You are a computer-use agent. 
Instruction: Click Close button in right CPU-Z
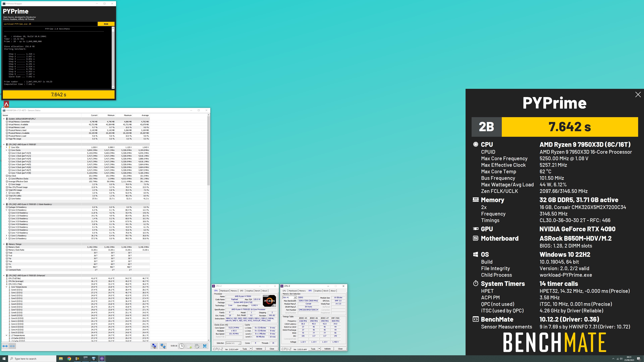click(340, 349)
